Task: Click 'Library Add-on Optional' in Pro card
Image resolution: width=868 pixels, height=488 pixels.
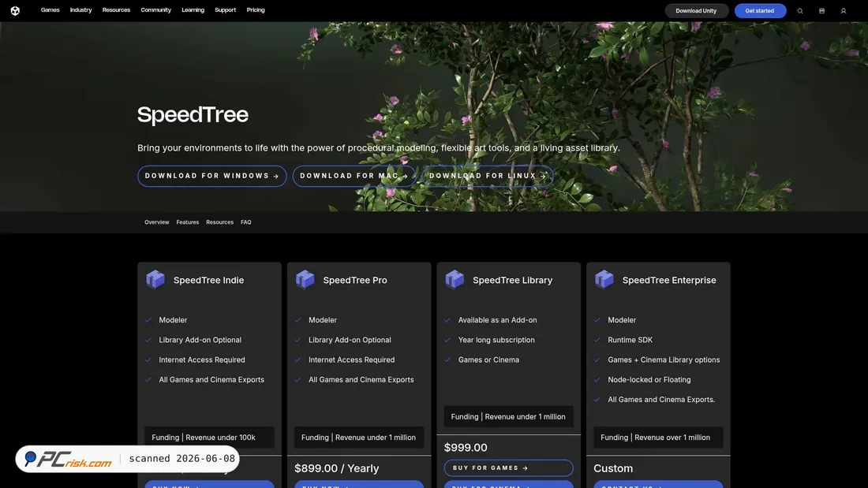Action: (x=350, y=340)
